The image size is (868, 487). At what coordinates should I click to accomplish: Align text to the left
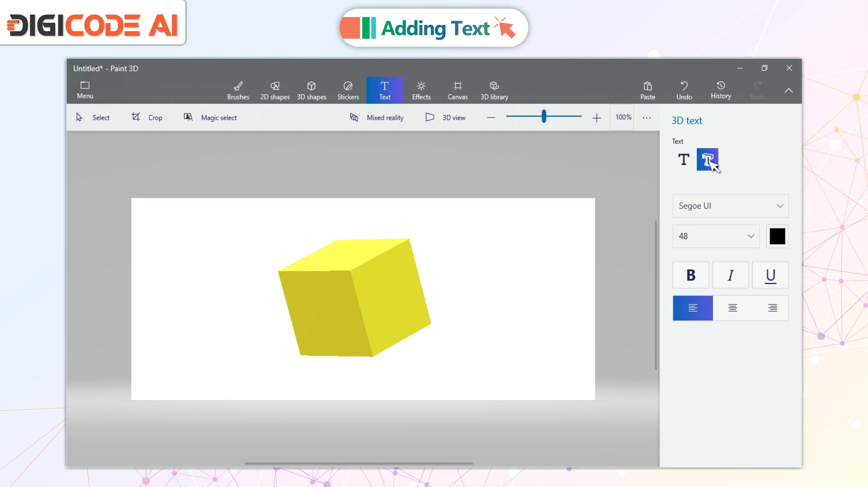point(693,308)
